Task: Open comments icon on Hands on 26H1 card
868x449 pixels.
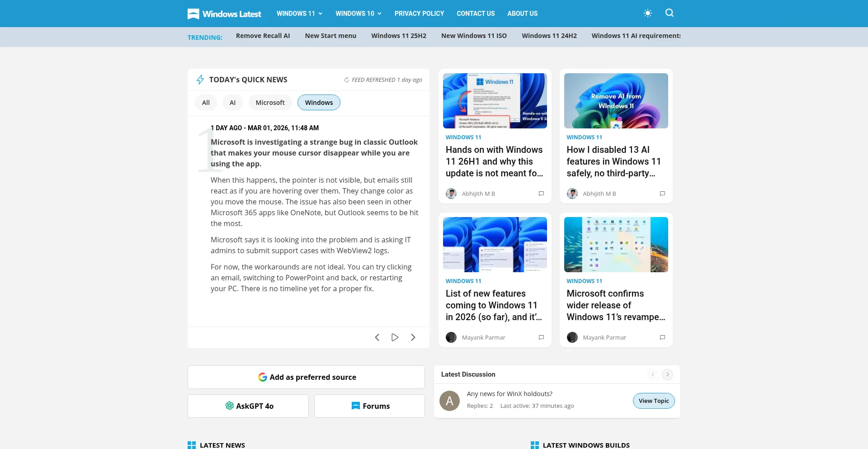Action: (x=541, y=194)
